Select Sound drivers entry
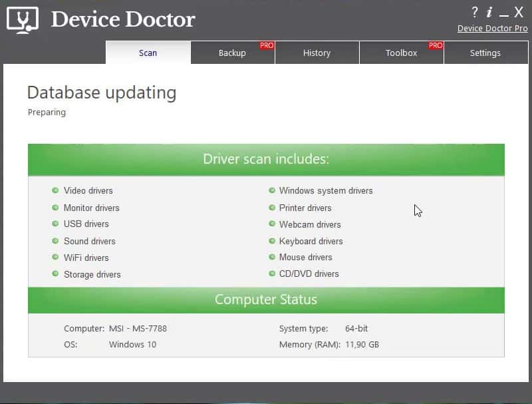 90,241
